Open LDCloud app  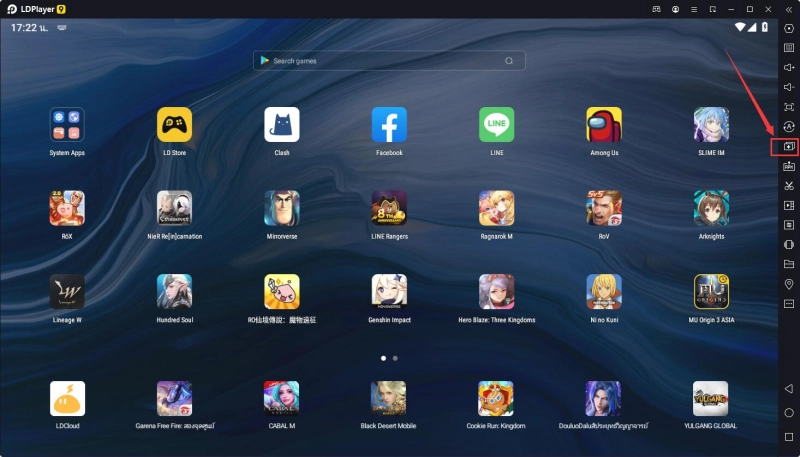[67, 398]
